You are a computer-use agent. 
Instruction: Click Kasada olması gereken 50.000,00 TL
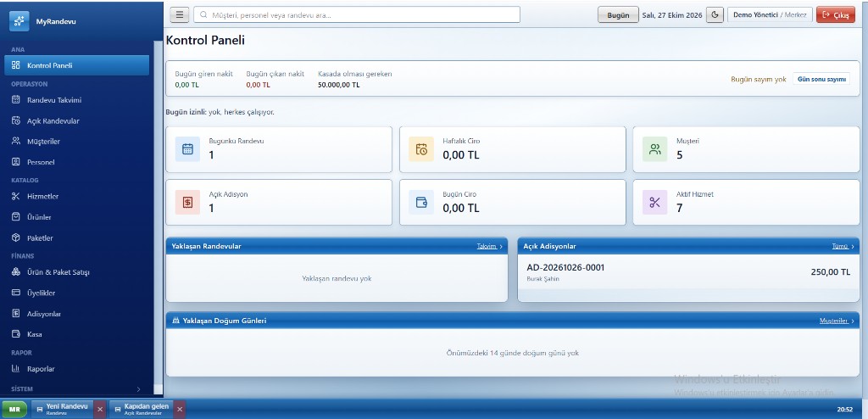[x=355, y=79]
